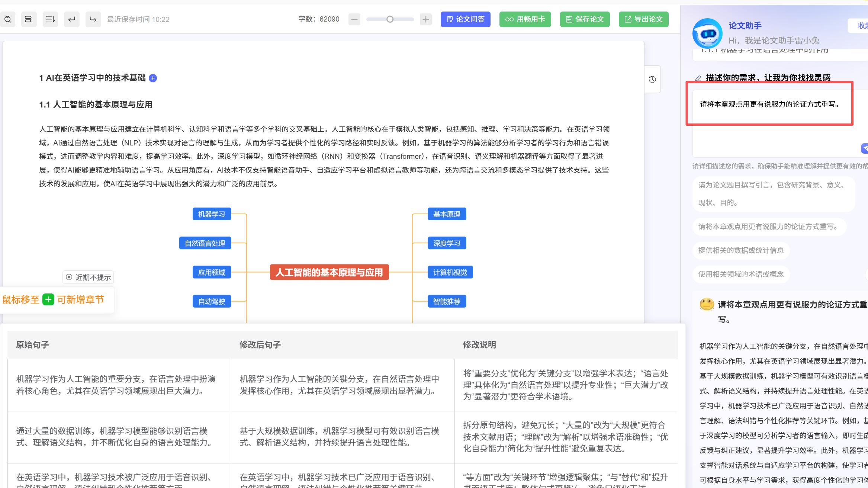Open the outline catalog book icon
The height and width of the screenshot is (488, 868).
coord(29,19)
